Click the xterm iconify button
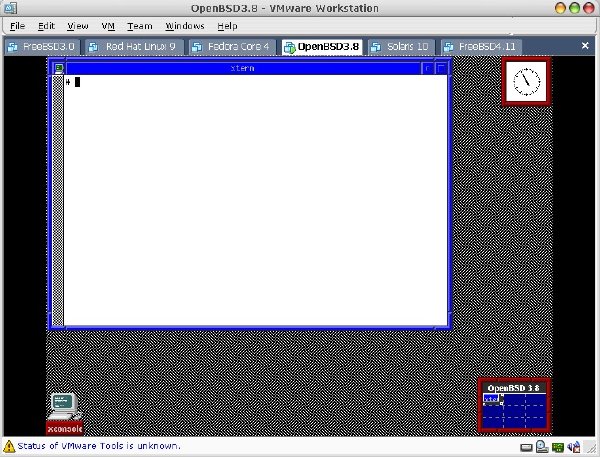 pyautogui.click(x=427, y=69)
